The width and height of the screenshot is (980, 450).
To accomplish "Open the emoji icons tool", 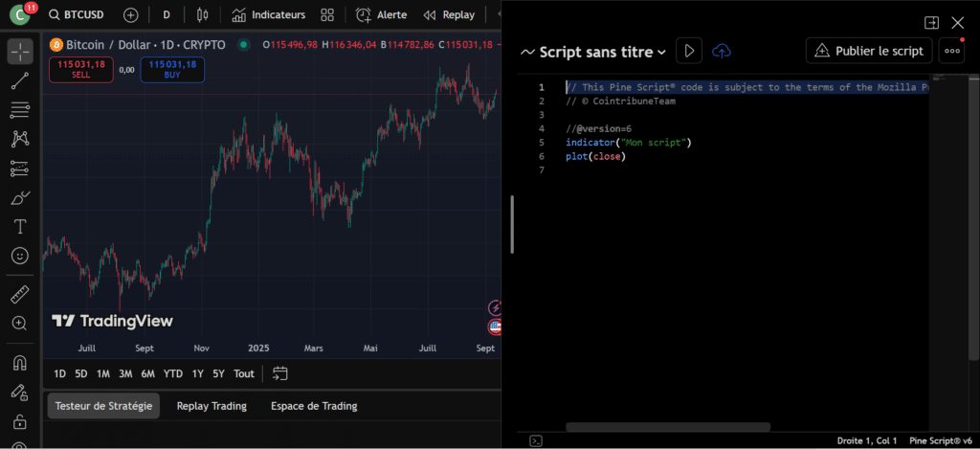I will click(x=20, y=256).
